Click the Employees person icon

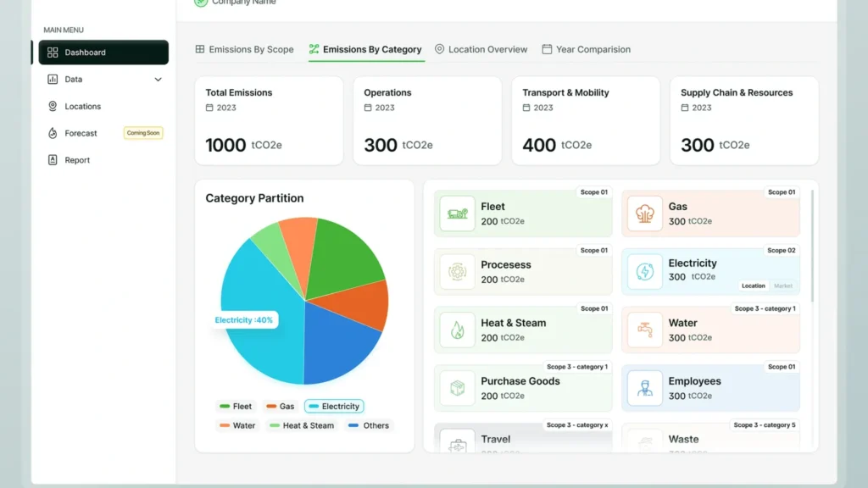[x=645, y=388]
